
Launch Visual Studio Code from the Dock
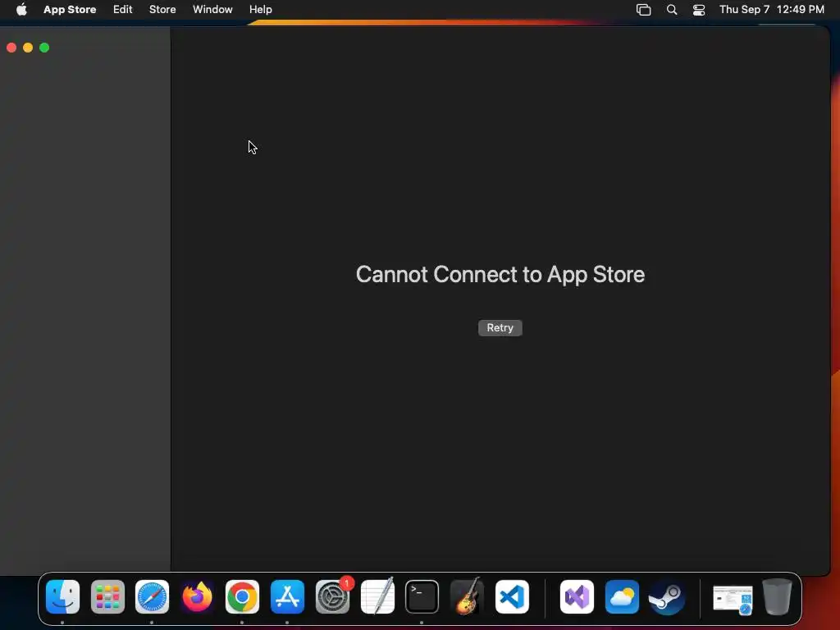(x=512, y=597)
